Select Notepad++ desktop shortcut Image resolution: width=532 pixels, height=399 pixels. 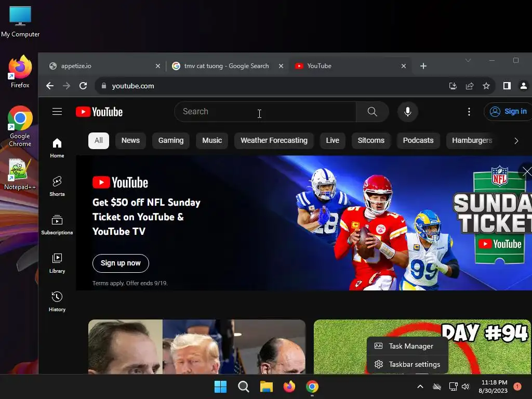click(20, 174)
